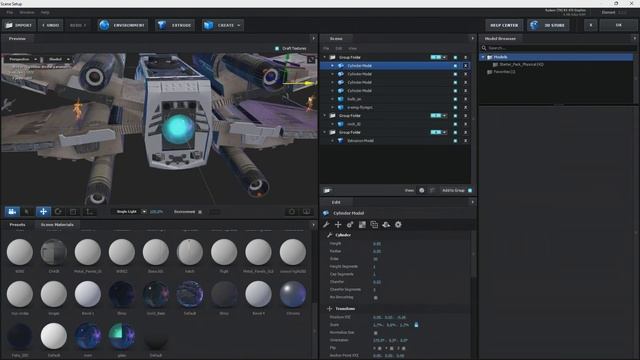Open the Edit panel options arrow
The height and width of the screenshot is (360, 640).
pos(473,202)
